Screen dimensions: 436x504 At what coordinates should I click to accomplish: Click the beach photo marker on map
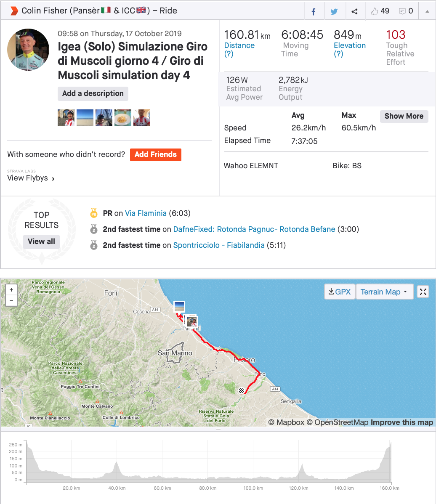pos(179,306)
